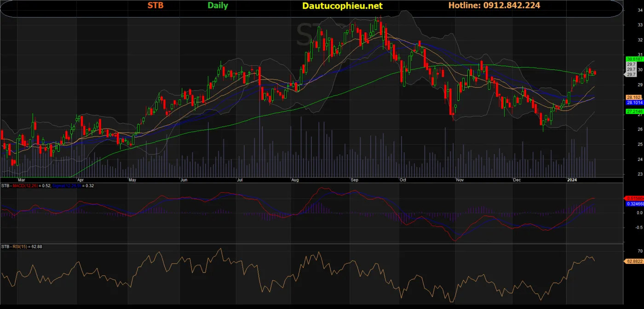Click the 2024 marker on time axis
The image size is (644, 309).
[572, 180]
